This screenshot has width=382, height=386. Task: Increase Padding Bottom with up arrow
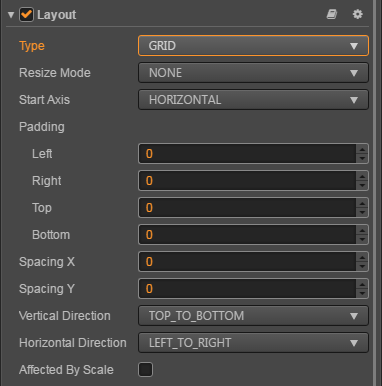(362, 230)
